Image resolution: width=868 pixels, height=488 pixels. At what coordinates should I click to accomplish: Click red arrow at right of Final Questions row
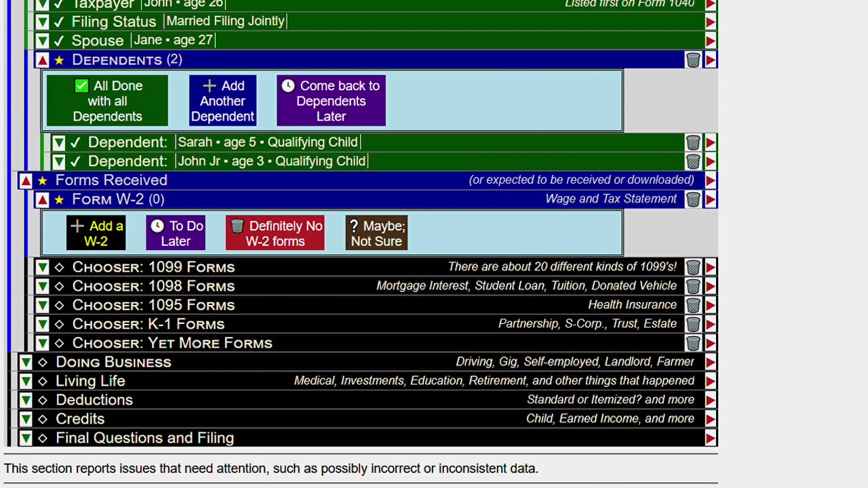tap(710, 438)
